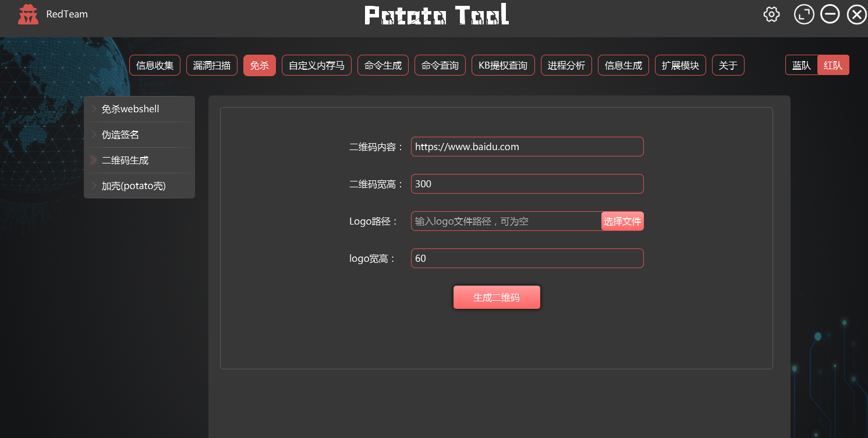Go to 自定义内存马 tab
The width and height of the screenshot is (868, 438).
pos(317,65)
